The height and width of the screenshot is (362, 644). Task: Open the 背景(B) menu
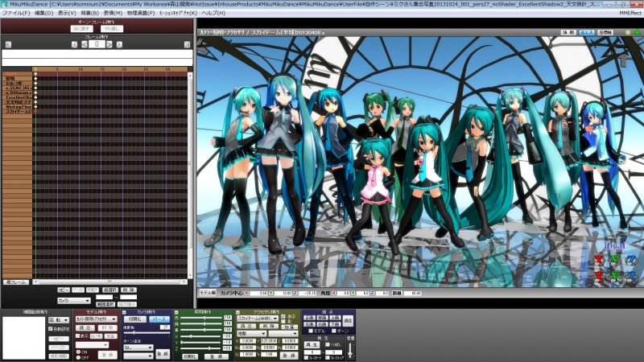pos(89,13)
